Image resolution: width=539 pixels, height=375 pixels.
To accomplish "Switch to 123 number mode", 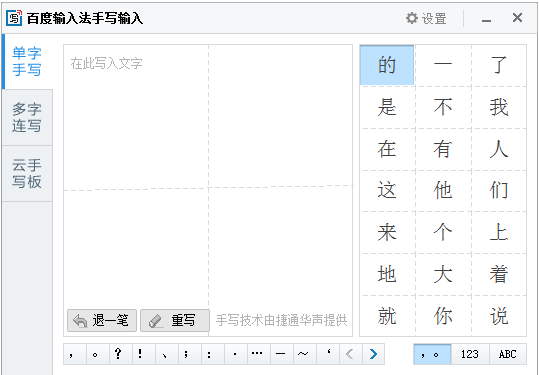I will [x=470, y=354].
